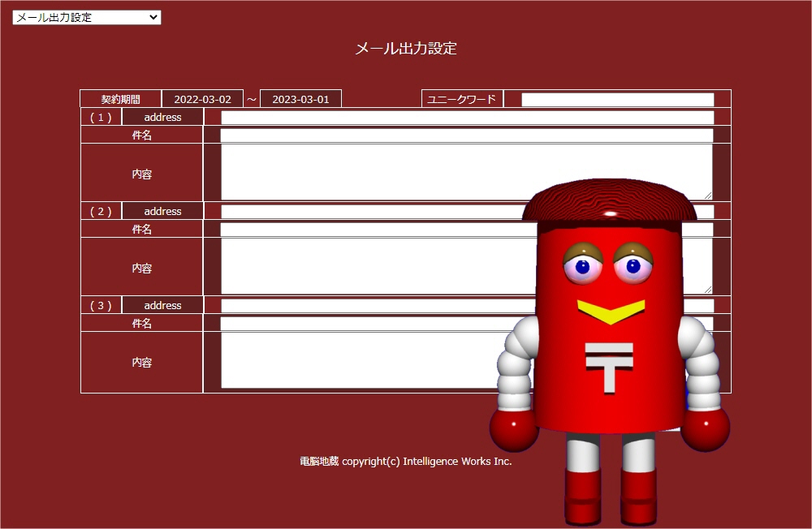Click the 件名 label in section (2)
Viewport: 812px width, 529px height.
click(x=141, y=230)
